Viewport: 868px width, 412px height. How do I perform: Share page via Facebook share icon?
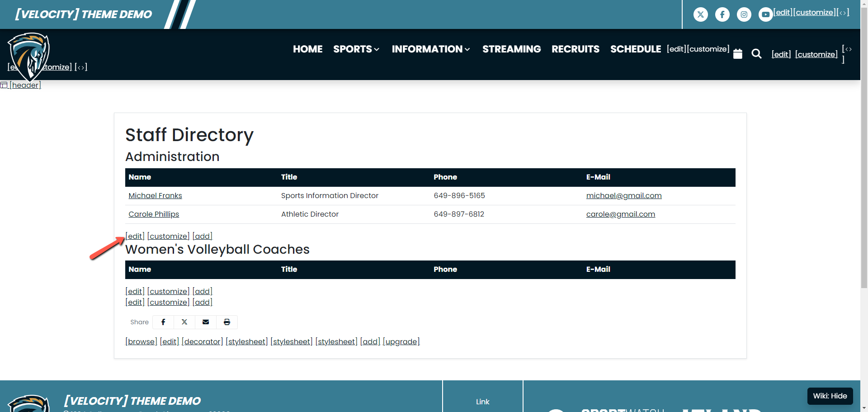pos(163,322)
